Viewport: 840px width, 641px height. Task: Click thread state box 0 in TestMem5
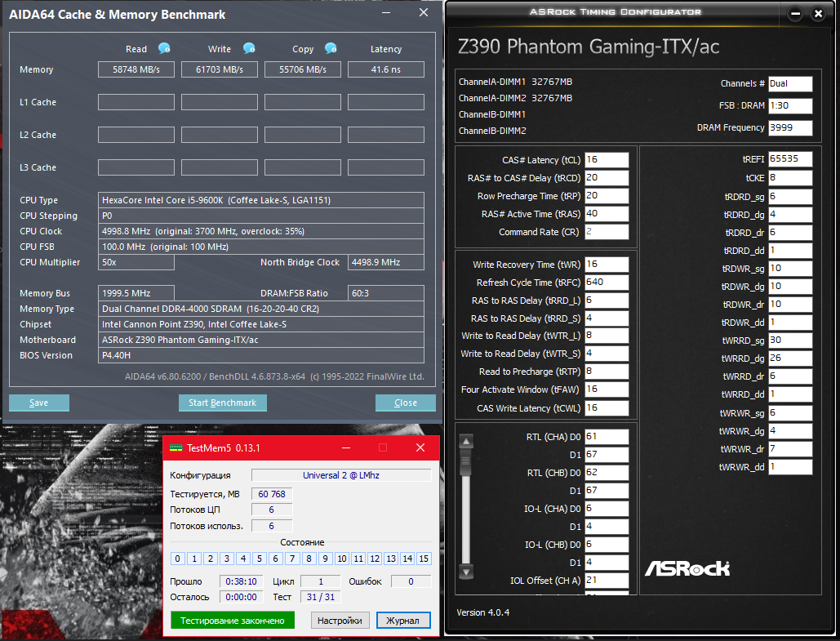tap(178, 559)
